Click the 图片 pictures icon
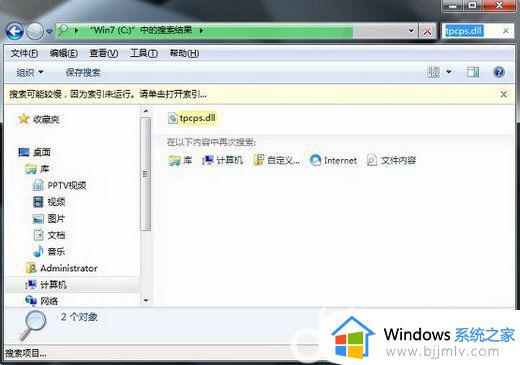Screen dimensions: 520x365 38,219
